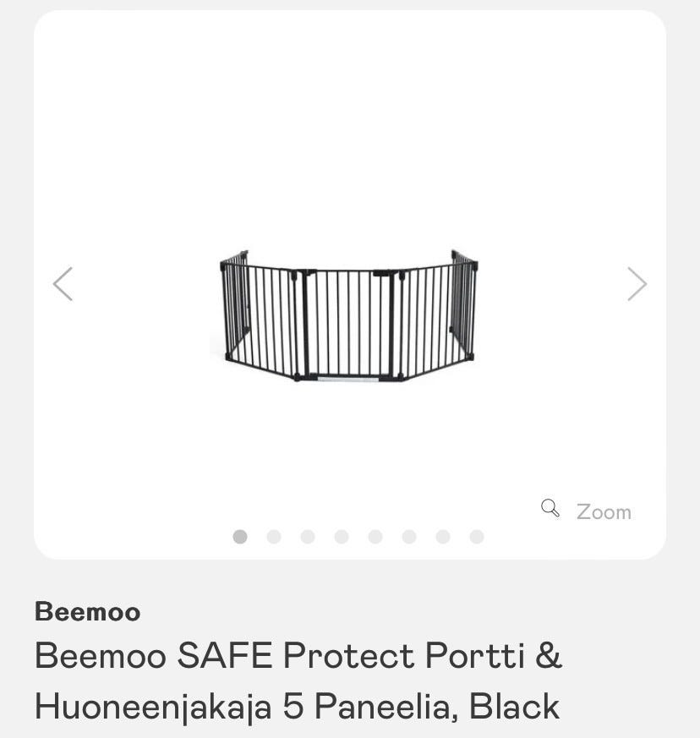Open the Beemoo brand link
The width and height of the screenshot is (700, 738).
pyautogui.click(x=87, y=611)
